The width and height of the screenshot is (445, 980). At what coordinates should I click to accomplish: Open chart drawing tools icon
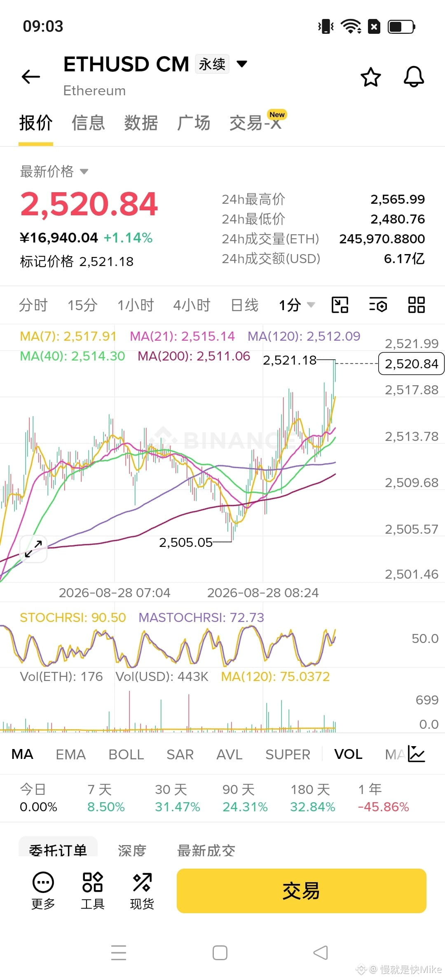coord(340,305)
